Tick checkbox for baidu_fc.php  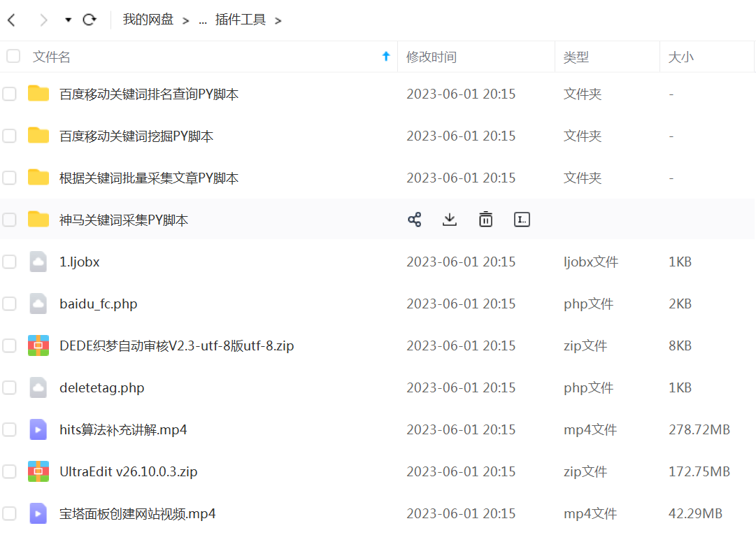click(9, 304)
